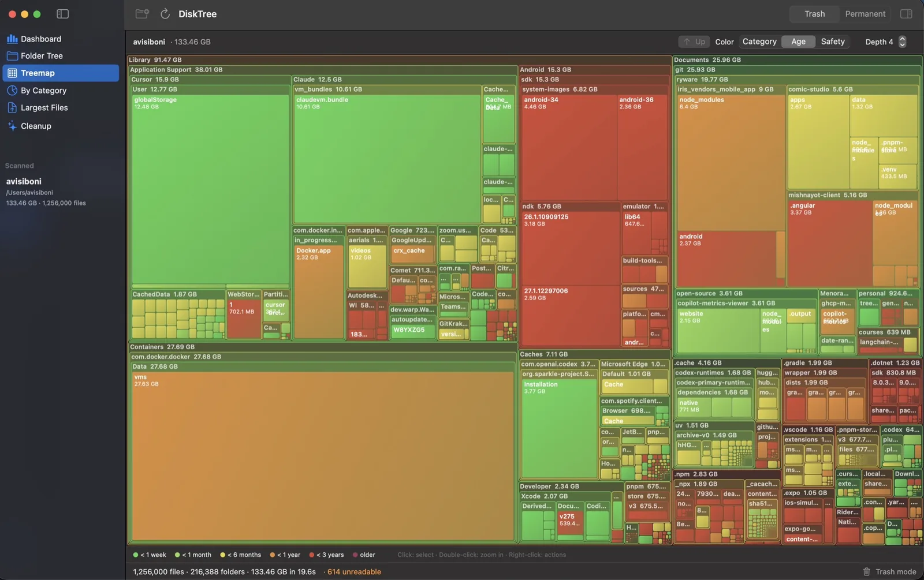The height and width of the screenshot is (580, 924).
Task: Click the Dashboard chart icon
Action: (12, 39)
